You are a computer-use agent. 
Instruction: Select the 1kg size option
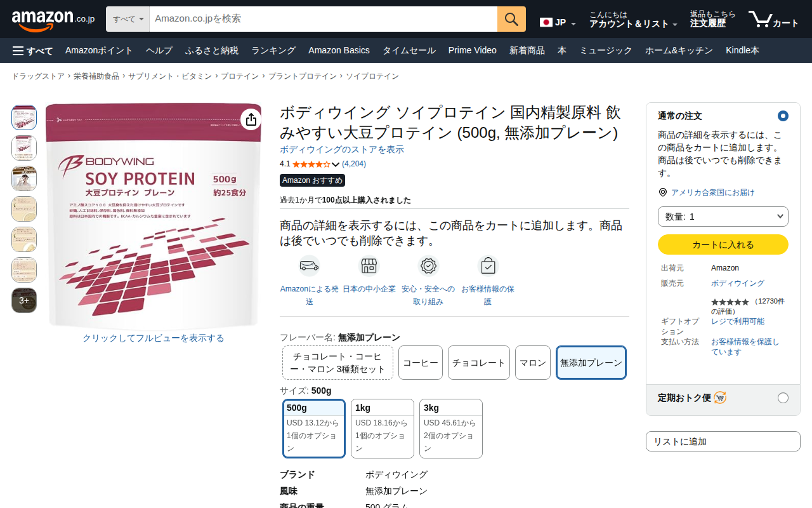click(383, 429)
